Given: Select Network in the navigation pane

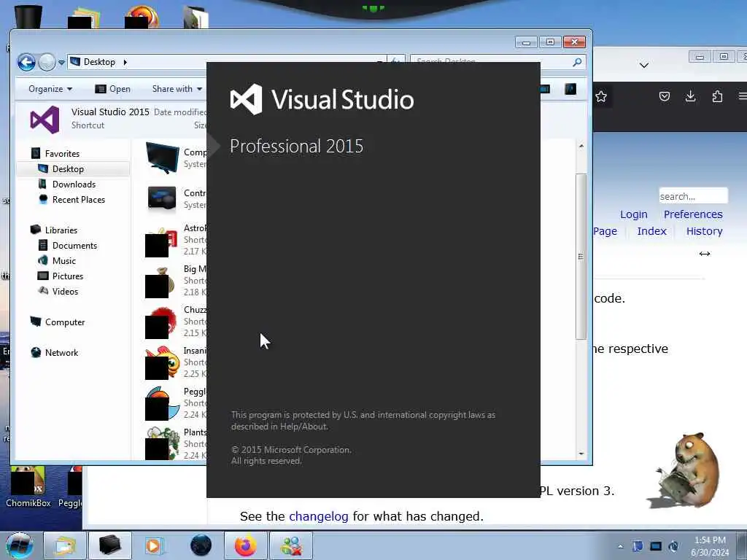Looking at the screenshot, I should (61, 353).
